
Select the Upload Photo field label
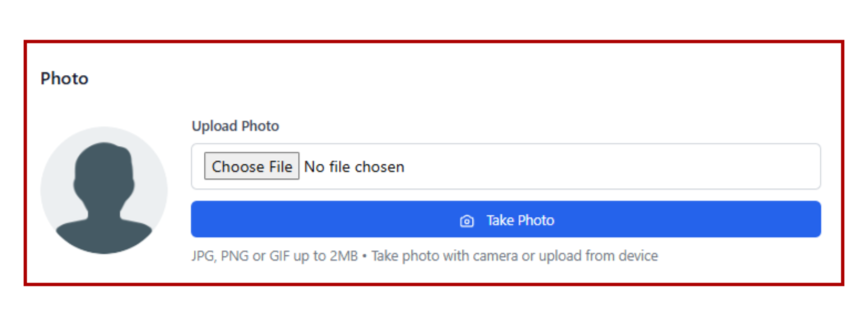tap(236, 126)
